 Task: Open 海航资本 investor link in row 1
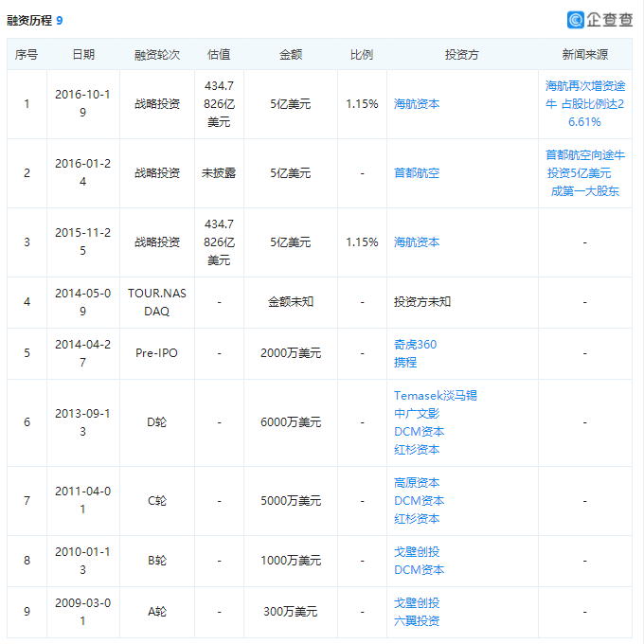click(x=417, y=104)
